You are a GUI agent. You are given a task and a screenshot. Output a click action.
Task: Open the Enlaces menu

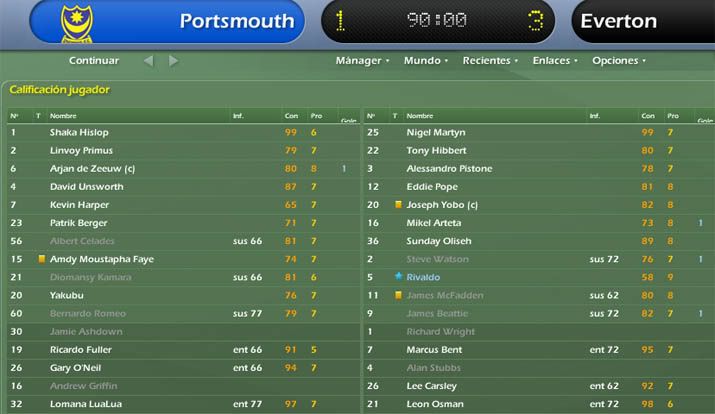555,61
